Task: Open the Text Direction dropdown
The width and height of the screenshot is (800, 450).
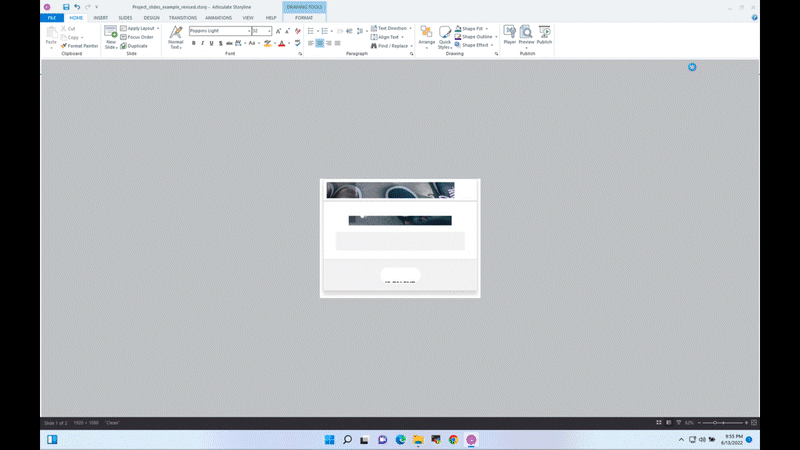Action: point(391,29)
